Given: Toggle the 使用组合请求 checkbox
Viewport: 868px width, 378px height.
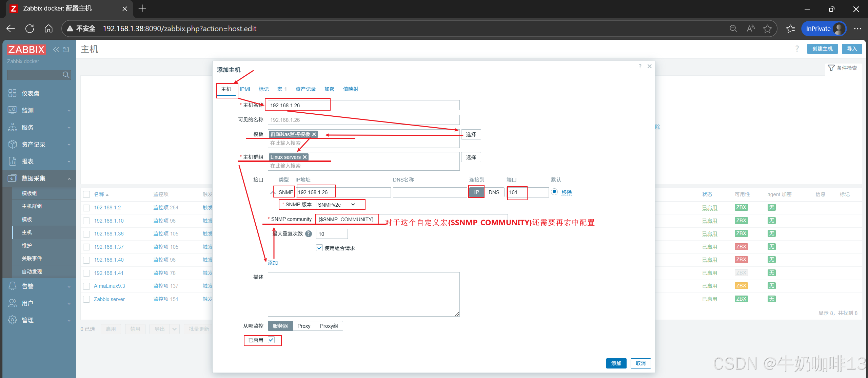Looking at the screenshot, I should 319,248.
